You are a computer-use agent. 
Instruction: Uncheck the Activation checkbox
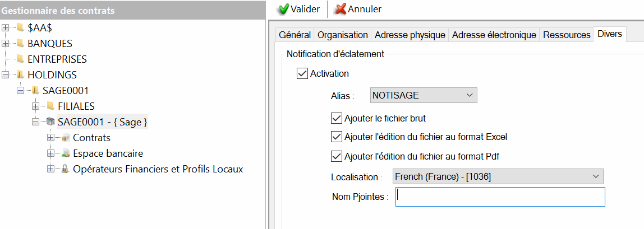pos(302,73)
